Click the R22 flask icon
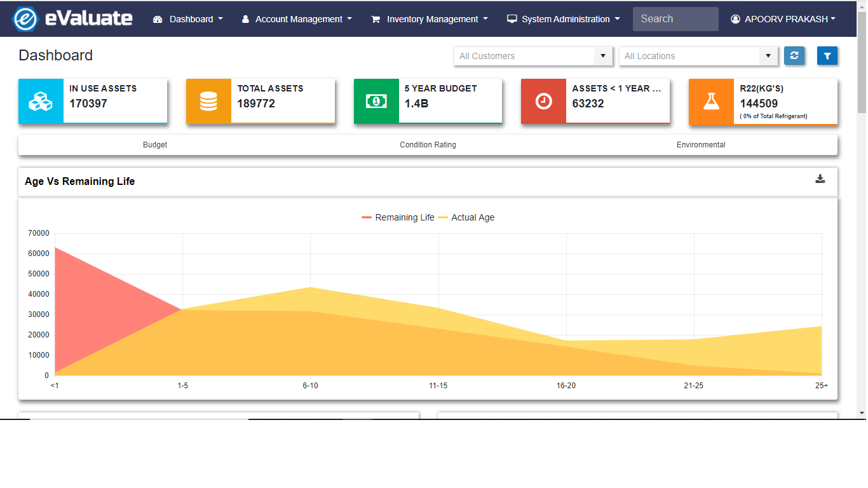This screenshot has height=488, width=868. point(711,101)
